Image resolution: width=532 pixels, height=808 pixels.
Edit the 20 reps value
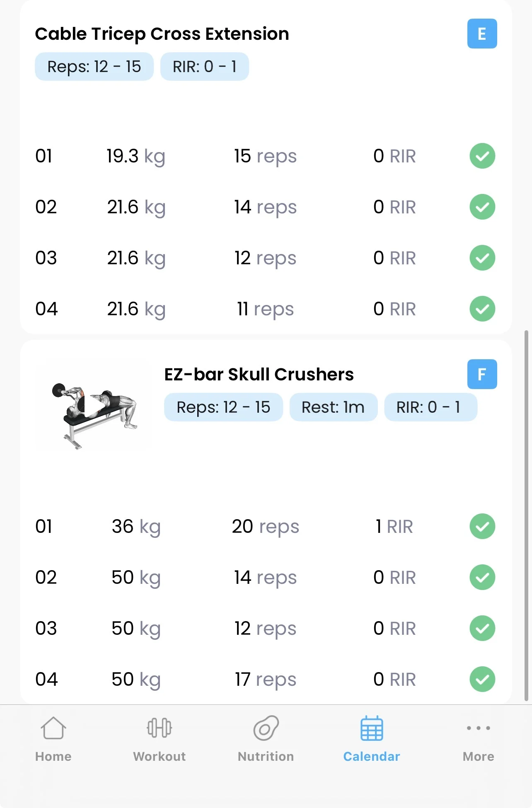tap(265, 526)
